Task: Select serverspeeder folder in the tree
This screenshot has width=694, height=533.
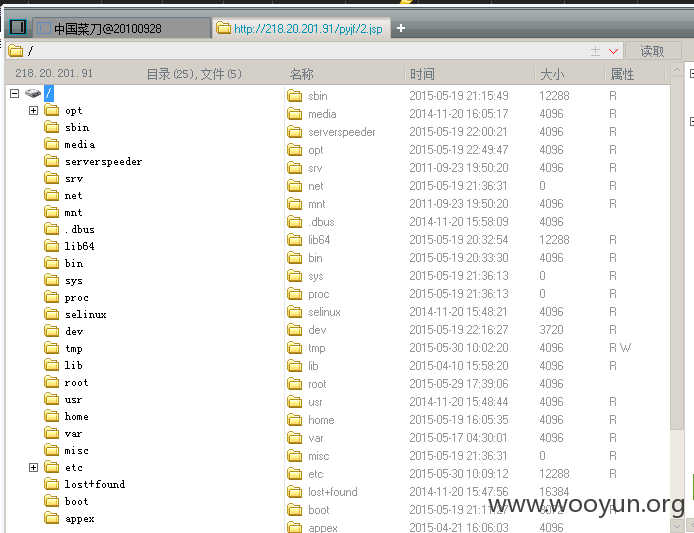Action: click(x=104, y=162)
